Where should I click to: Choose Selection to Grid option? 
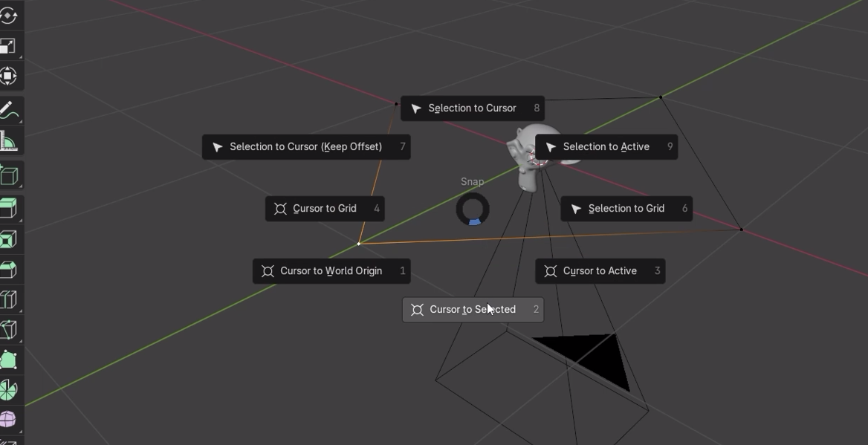click(626, 209)
